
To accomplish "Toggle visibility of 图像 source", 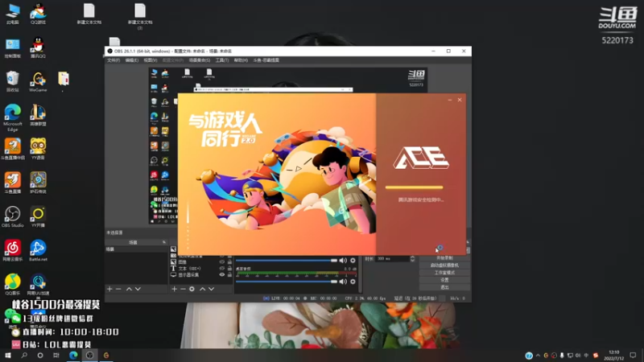I will click(222, 262).
